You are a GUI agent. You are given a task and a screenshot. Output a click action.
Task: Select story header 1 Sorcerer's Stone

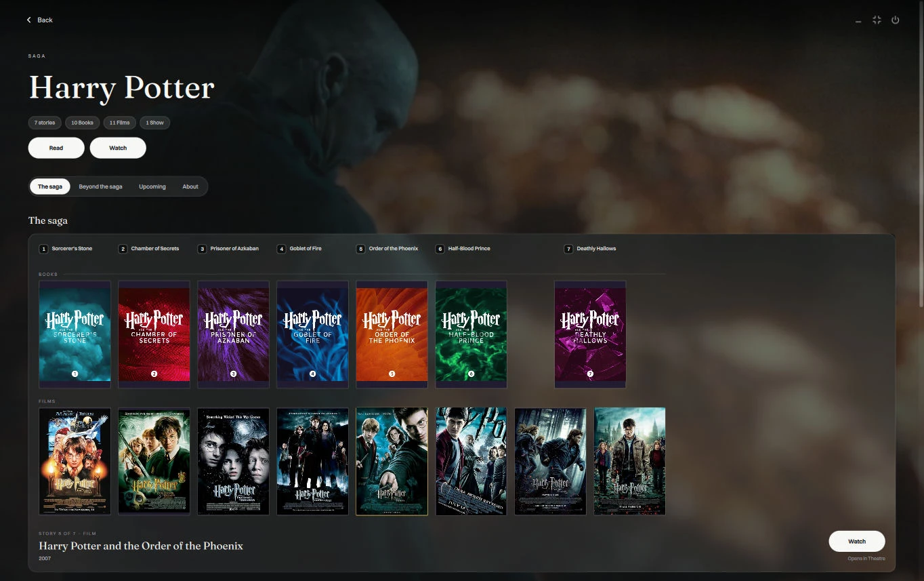click(x=66, y=249)
